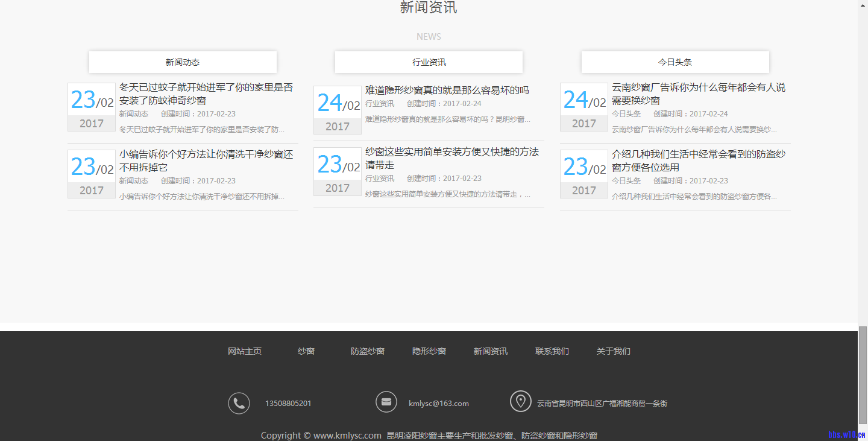Viewport: 868px width, 441px height.
Task: Open 隐形纱窗 footer menu item
Action: pyautogui.click(x=429, y=351)
